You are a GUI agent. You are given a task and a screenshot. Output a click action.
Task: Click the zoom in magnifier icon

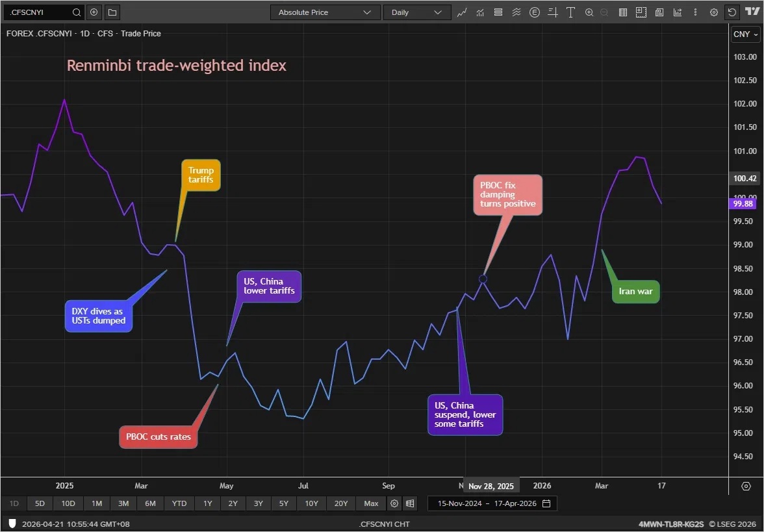click(x=589, y=12)
